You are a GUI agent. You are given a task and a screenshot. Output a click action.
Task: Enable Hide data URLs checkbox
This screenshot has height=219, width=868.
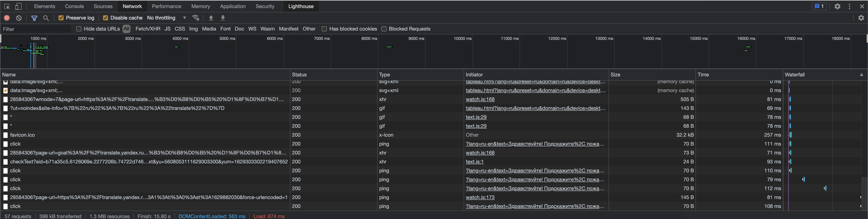pyautogui.click(x=79, y=29)
